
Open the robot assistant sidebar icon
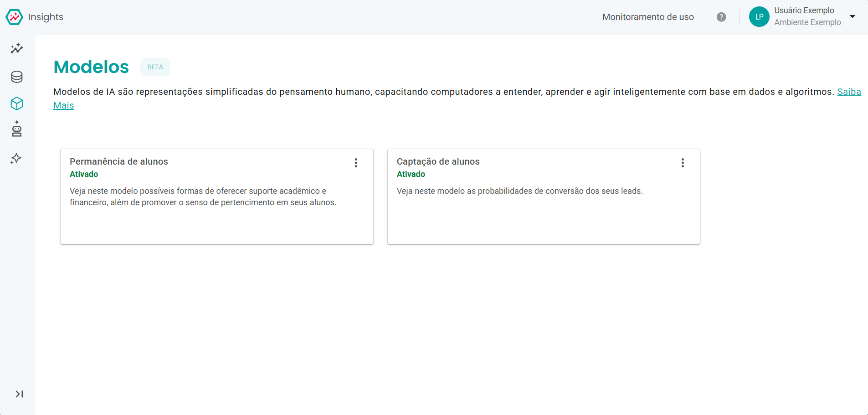[17, 129]
